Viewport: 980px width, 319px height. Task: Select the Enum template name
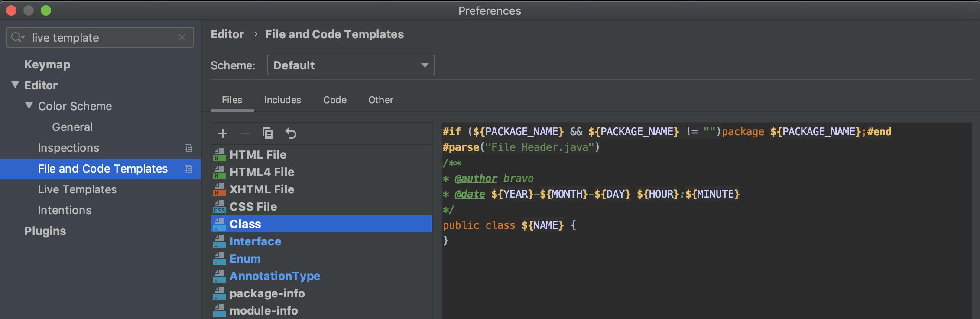pyautogui.click(x=245, y=259)
